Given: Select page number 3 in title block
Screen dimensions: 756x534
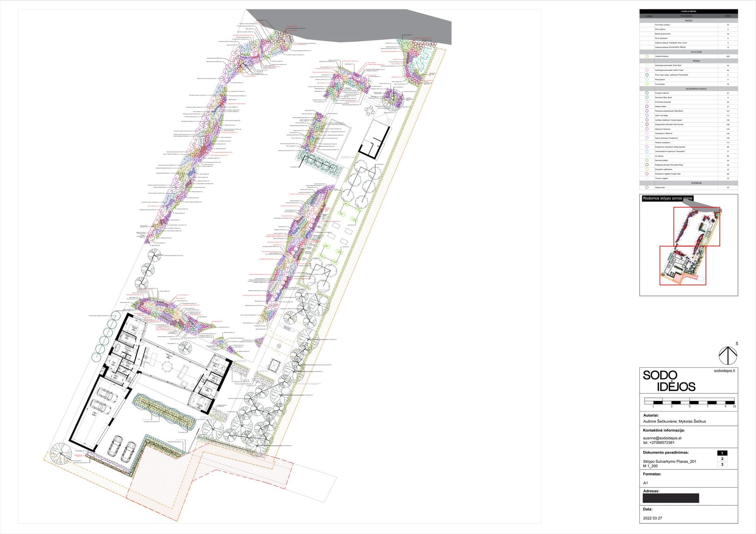Looking at the screenshot, I should (x=722, y=465).
